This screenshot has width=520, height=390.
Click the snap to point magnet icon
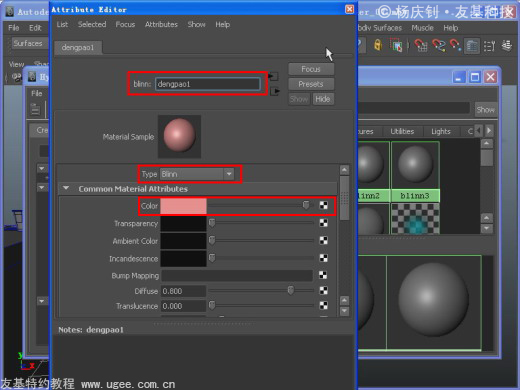point(455,45)
